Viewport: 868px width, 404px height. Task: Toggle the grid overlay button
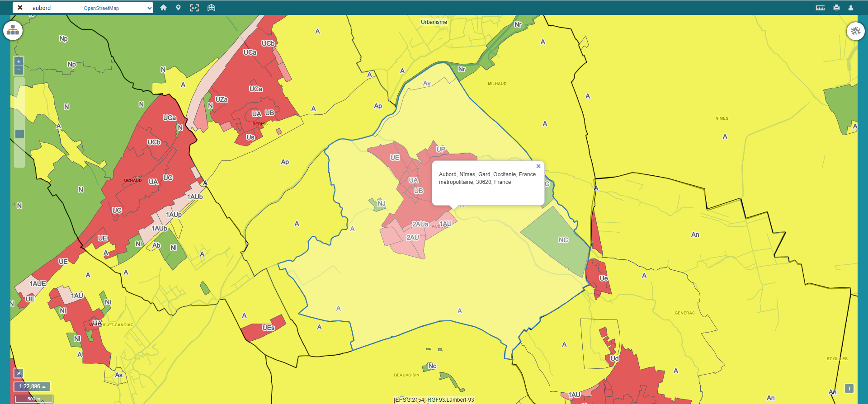[x=855, y=31]
